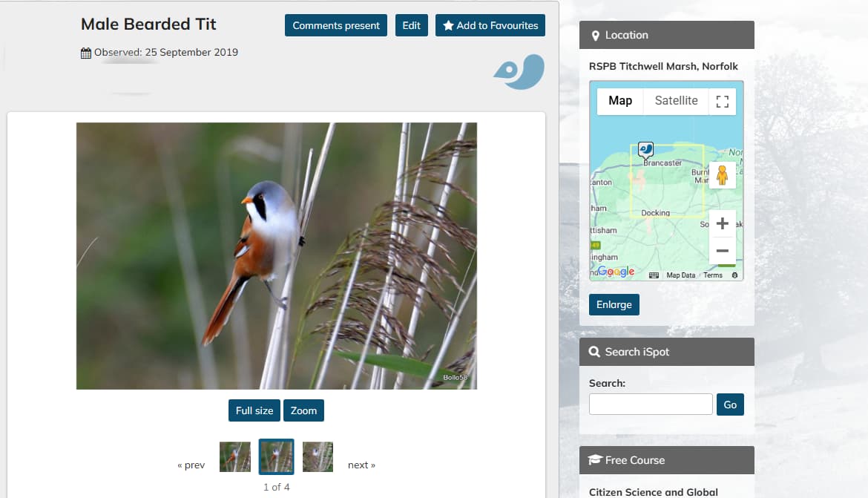Zoom out the map with minus
This screenshot has height=498, width=868.
[722, 250]
